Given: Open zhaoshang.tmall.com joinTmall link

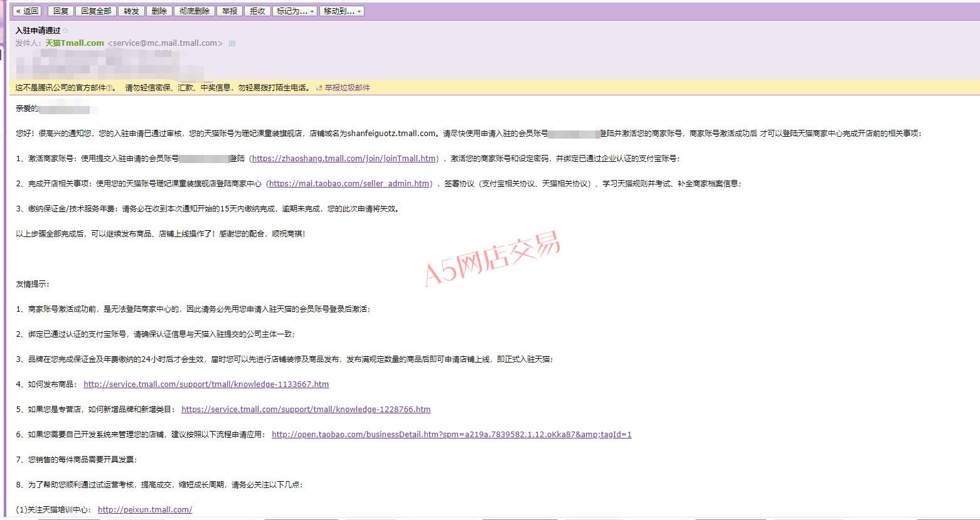Looking at the screenshot, I should [x=344, y=159].
